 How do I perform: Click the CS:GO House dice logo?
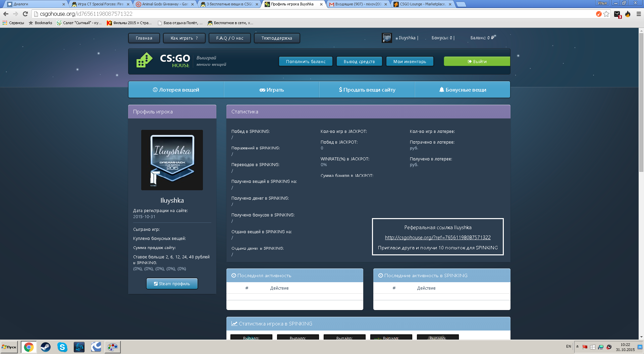click(x=144, y=60)
